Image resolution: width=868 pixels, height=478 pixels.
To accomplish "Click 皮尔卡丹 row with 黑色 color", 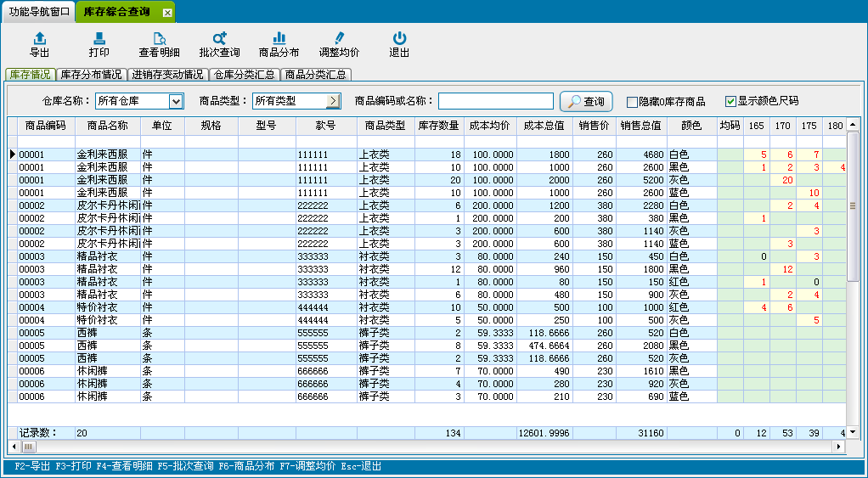I will click(x=427, y=218).
